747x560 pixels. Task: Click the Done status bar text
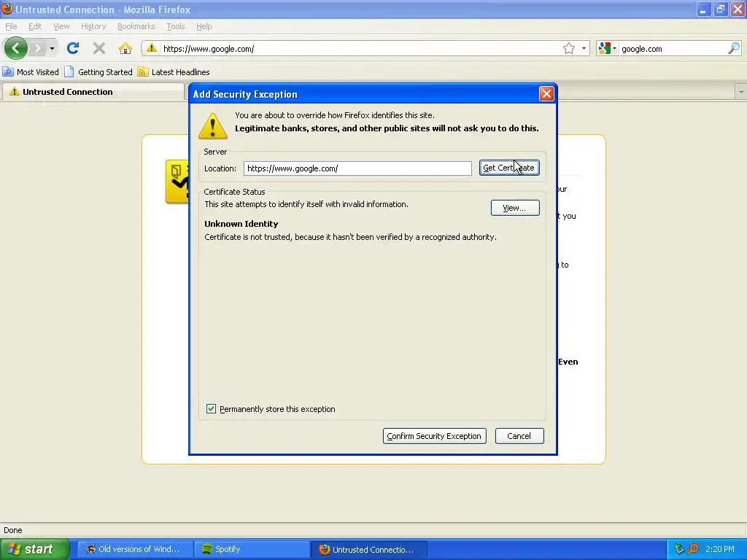[13, 530]
